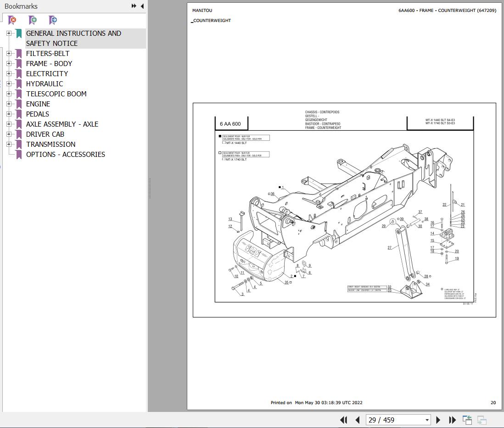The image size is (504, 428).
Task: Click the bookmark icon beside ENGINE
Action: tap(19, 104)
